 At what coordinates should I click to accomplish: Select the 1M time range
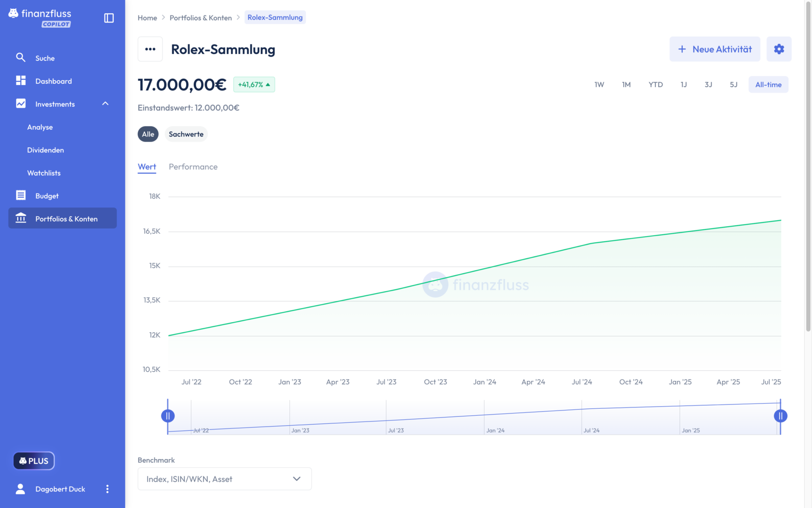(x=626, y=85)
